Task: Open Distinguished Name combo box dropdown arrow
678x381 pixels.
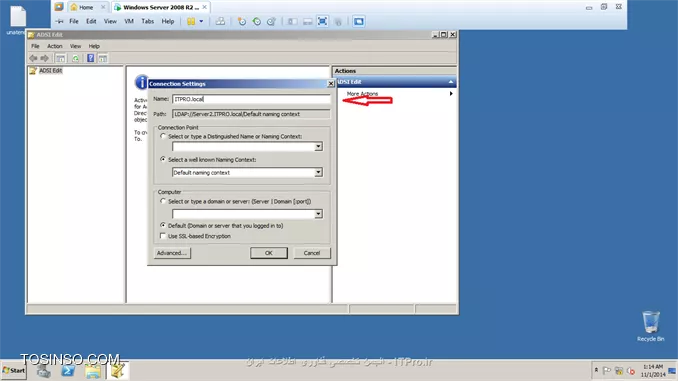Action: tap(318, 147)
